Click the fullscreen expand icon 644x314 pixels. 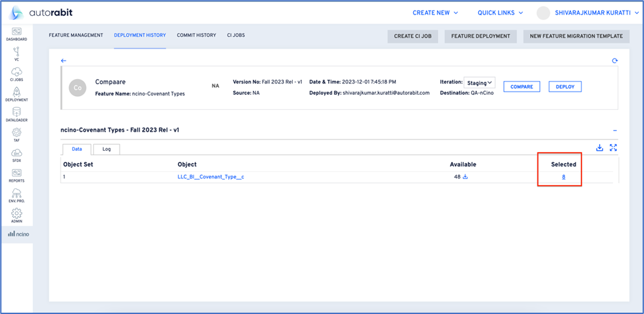pos(613,148)
